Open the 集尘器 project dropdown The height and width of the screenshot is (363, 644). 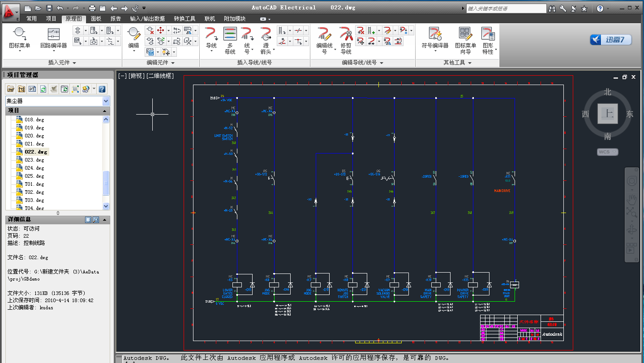tap(106, 101)
